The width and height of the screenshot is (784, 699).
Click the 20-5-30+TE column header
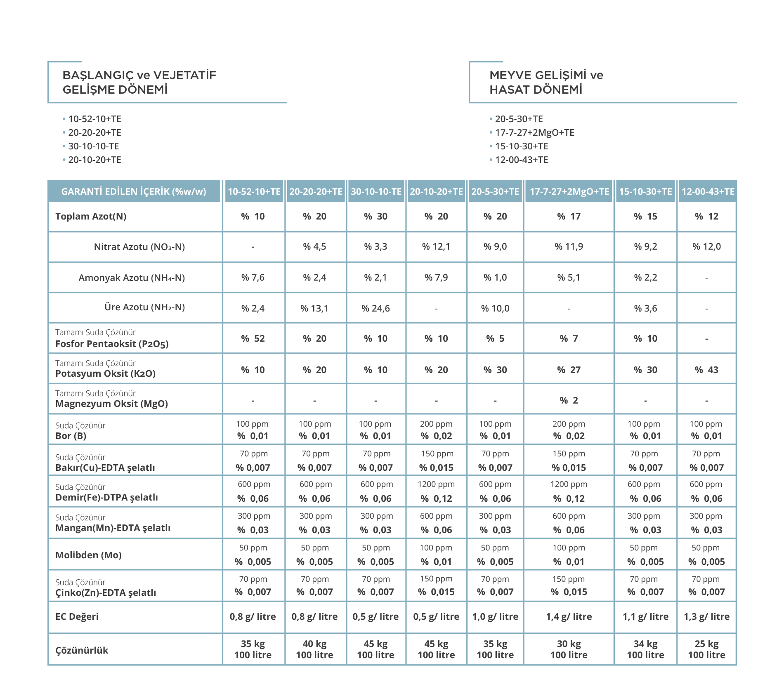[x=495, y=191]
